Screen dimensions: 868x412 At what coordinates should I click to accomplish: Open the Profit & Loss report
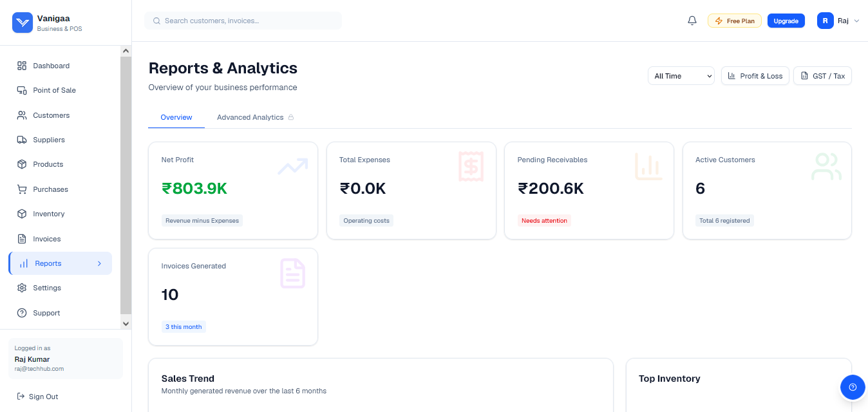coord(755,76)
